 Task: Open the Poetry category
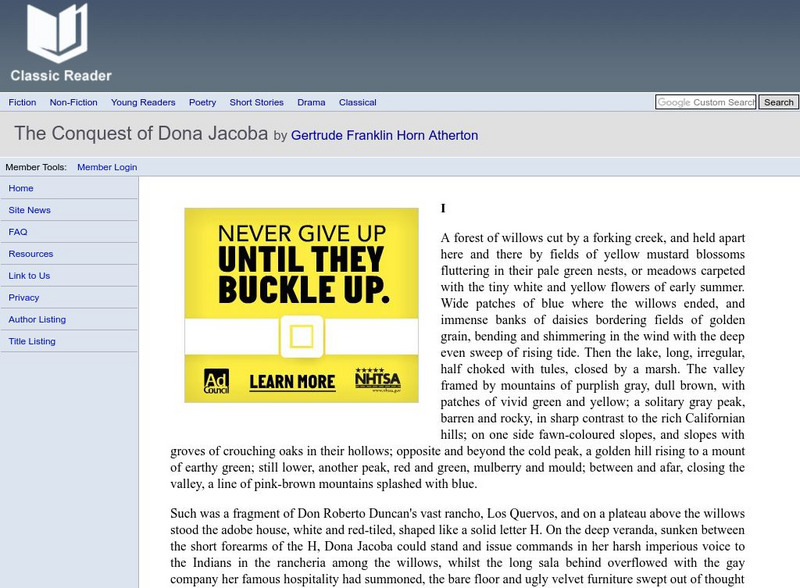203,102
